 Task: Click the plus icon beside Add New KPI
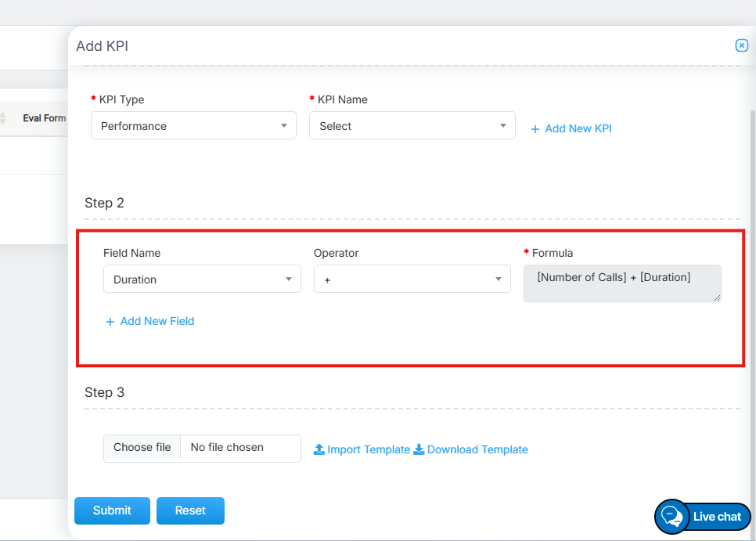pyautogui.click(x=535, y=129)
